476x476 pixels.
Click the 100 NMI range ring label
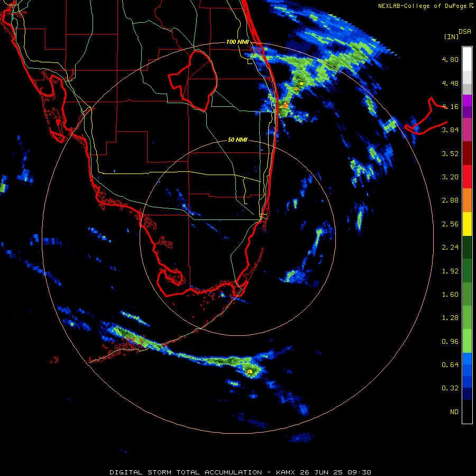[237, 42]
